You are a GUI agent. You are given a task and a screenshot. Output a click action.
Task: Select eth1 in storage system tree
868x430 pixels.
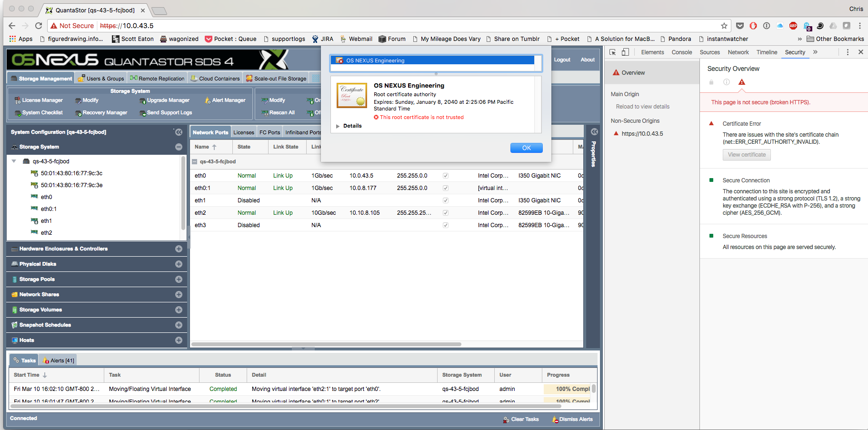tap(46, 221)
